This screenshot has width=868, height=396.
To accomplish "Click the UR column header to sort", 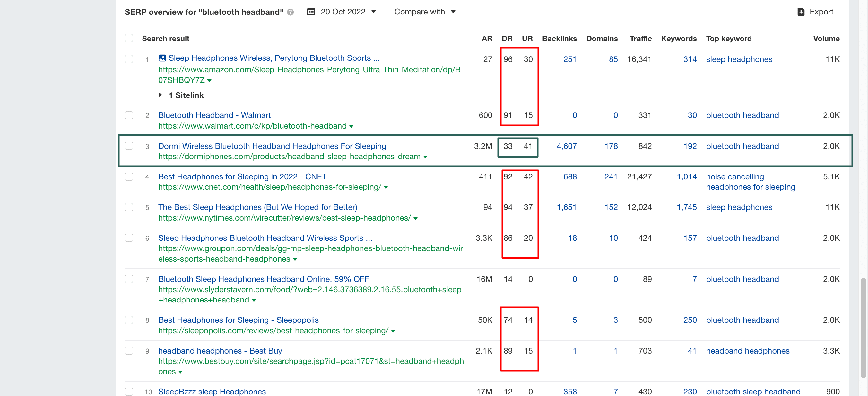I will click(x=526, y=38).
